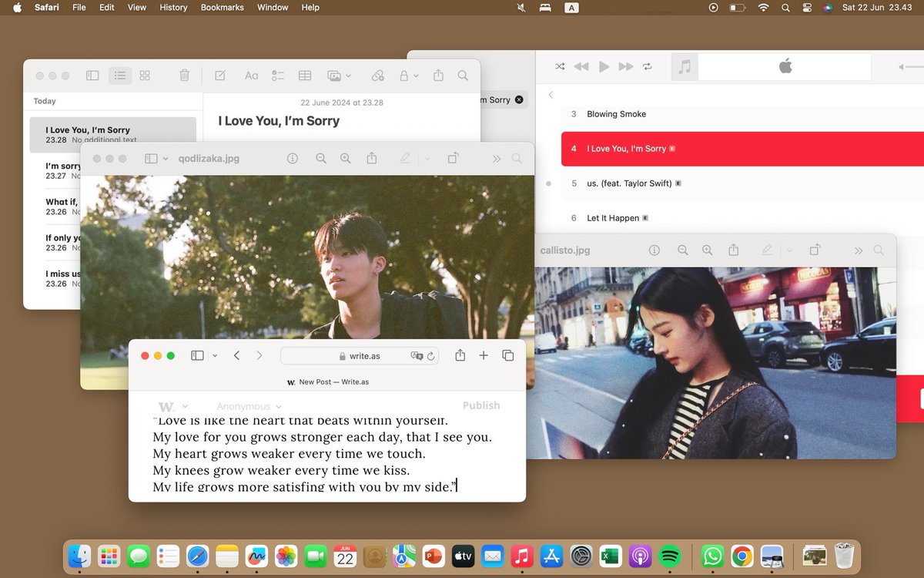
Task: Share qodlizaka.jpg from Preview toolbar
Action: 372,158
